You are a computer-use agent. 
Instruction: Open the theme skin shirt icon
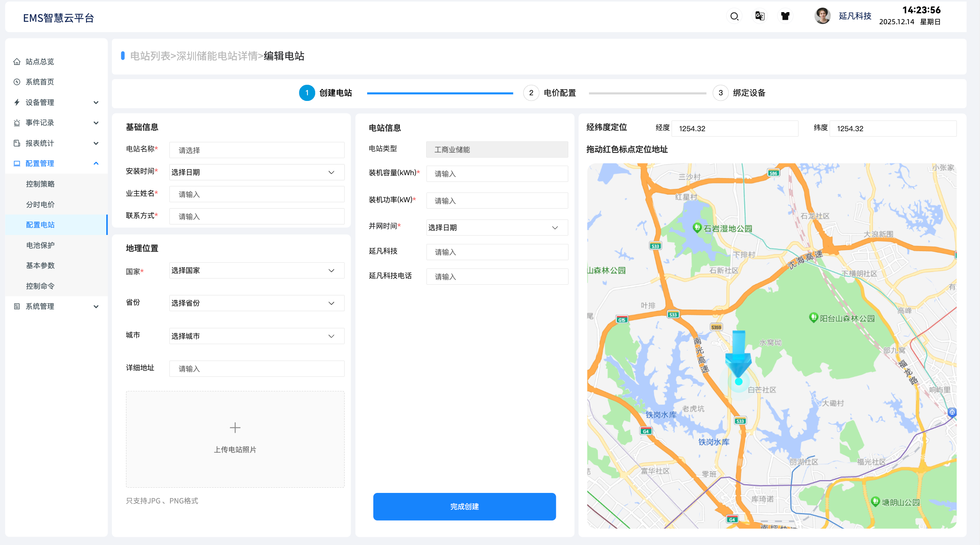coord(785,16)
